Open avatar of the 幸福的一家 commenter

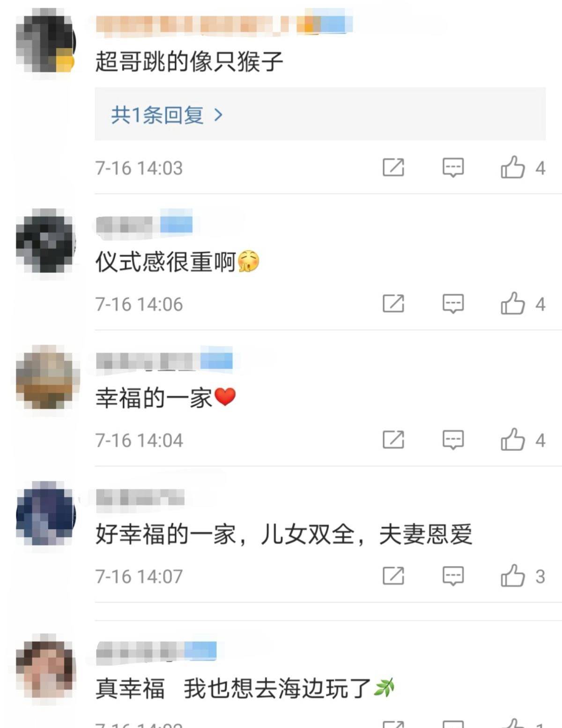(x=45, y=377)
